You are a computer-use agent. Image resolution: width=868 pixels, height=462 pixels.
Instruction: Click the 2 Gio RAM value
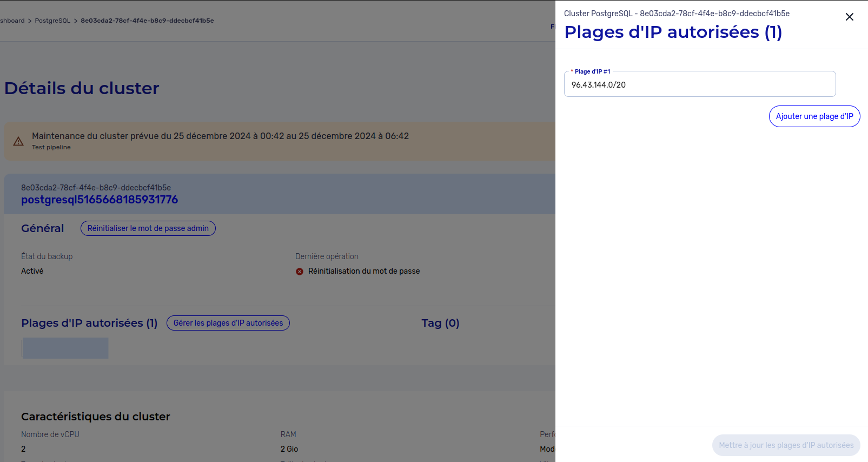click(289, 449)
